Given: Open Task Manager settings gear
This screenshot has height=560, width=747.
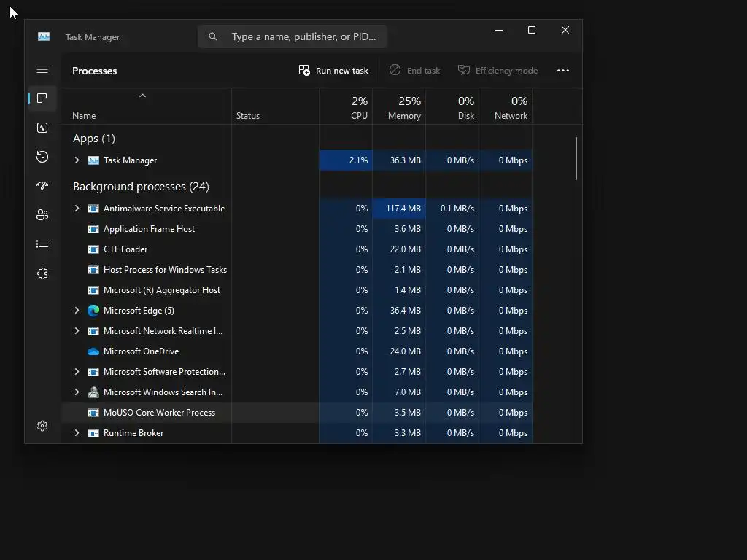Looking at the screenshot, I should click(42, 426).
